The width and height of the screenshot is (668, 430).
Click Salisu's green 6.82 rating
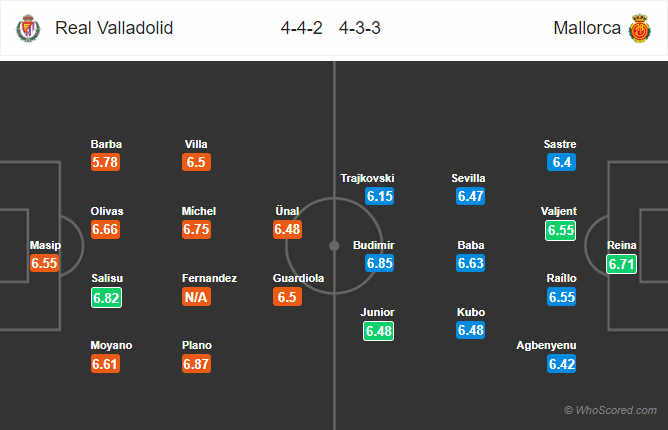105,298
